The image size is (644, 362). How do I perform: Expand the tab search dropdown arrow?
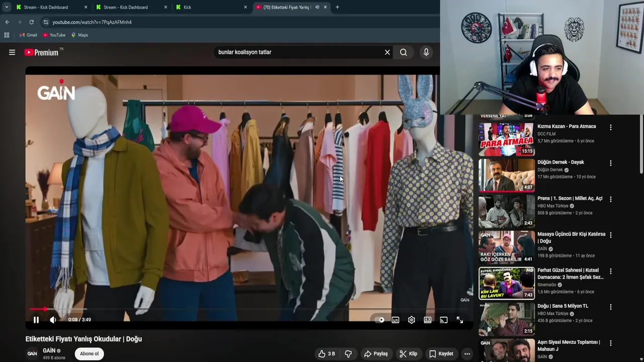(x=6, y=7)
